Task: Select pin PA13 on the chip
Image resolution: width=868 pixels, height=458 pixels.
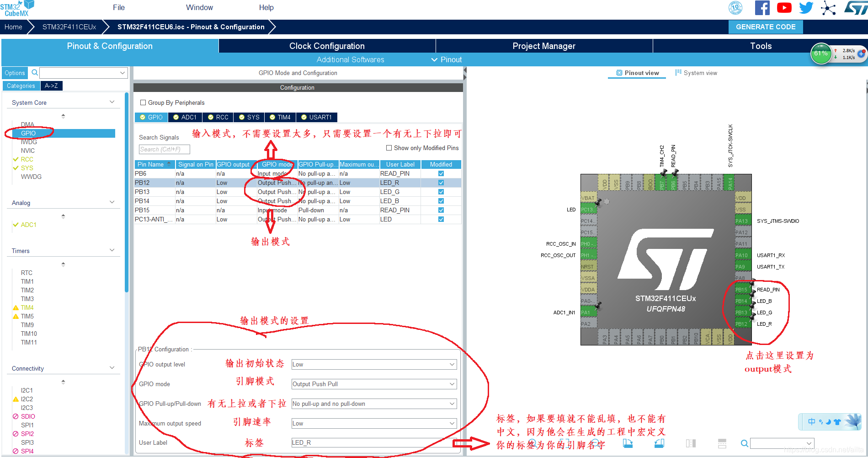Action: tap(743, 221)
